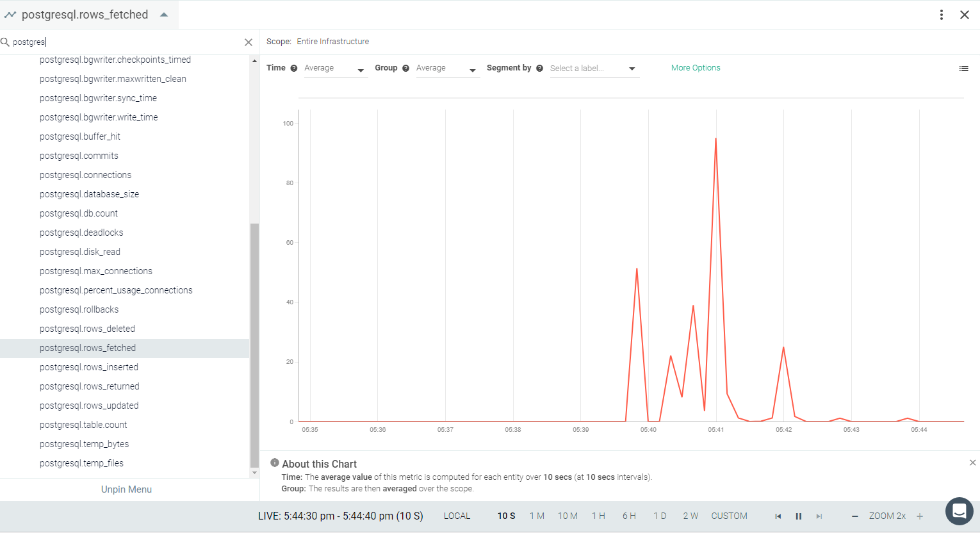
Task: Click Unpin Menu button
Action: [126, 489]
